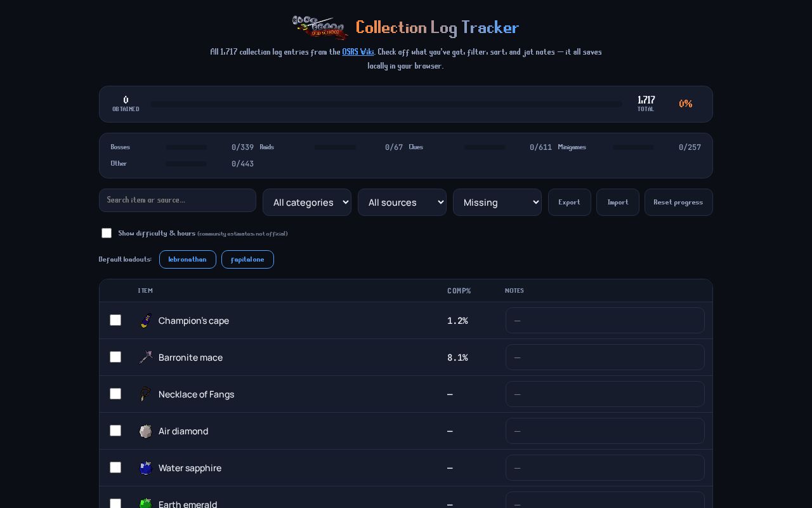The image size is (812, 508).
Task: Tick the Barronite mace checkbox
Action: [115, 357]
